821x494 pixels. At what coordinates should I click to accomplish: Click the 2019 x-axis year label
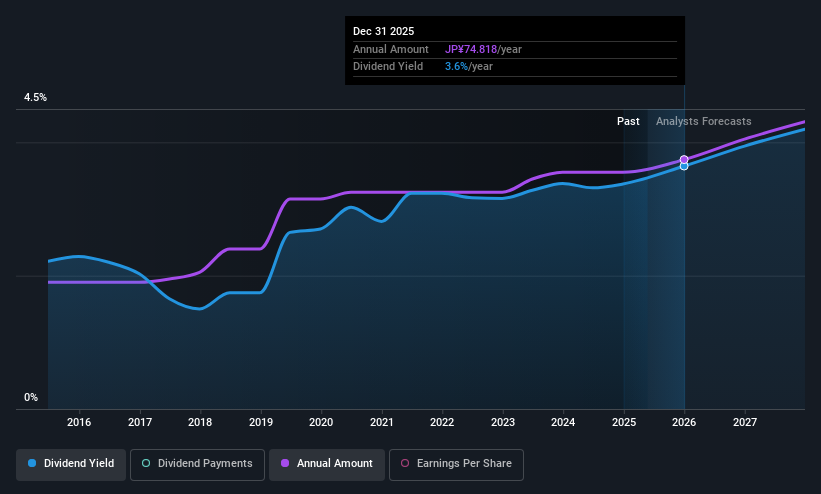[261, 422]
